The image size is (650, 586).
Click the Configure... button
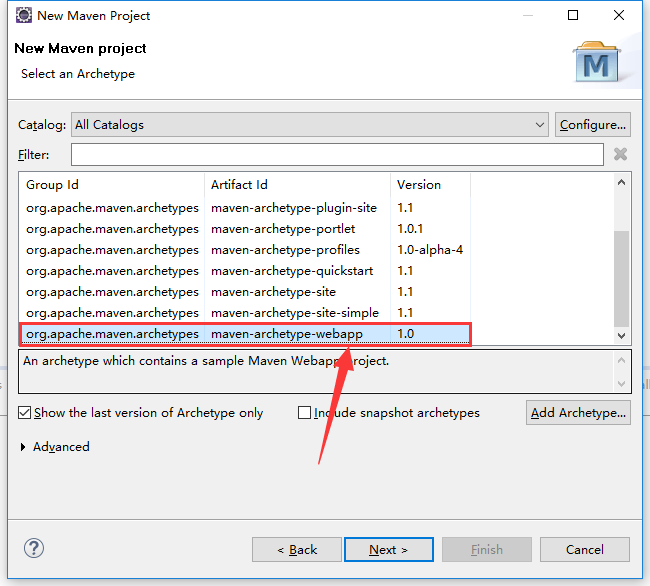click(x=592, y=125)
